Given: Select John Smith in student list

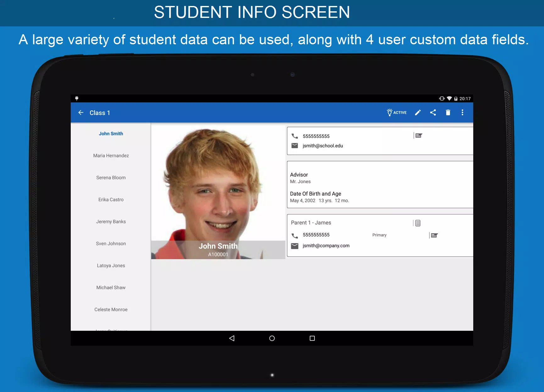Looking at the screenshot, I should coord(111,133).
